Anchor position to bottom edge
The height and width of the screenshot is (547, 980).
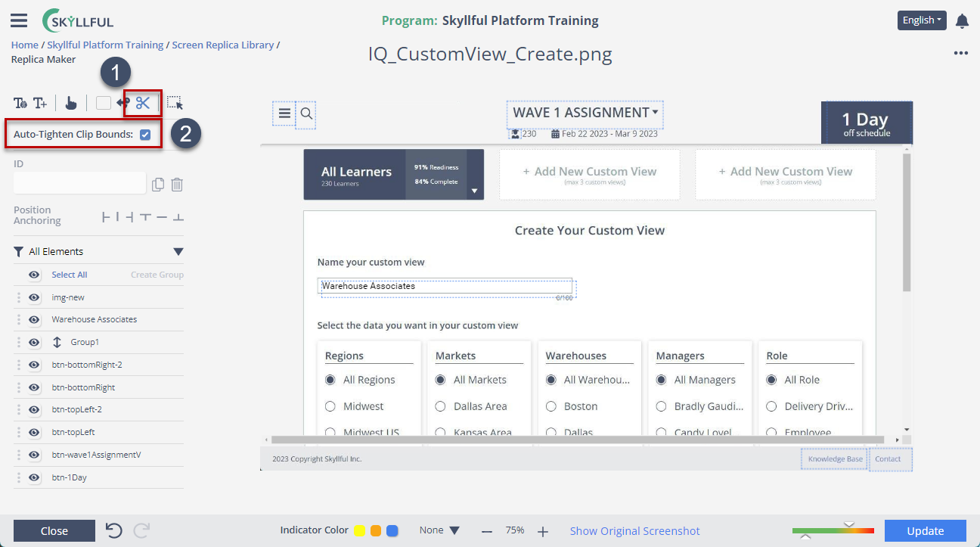click(x=178, y=217)
